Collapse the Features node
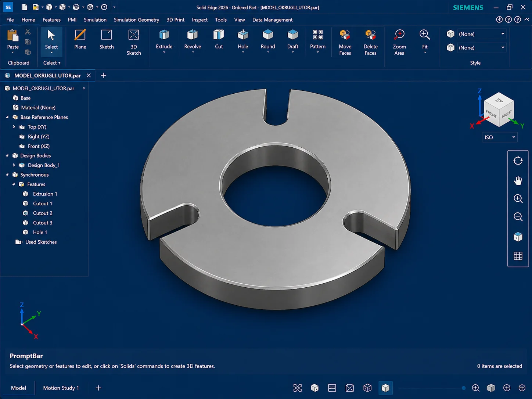The width and height of the screenshot is (532, 399). 14,184
